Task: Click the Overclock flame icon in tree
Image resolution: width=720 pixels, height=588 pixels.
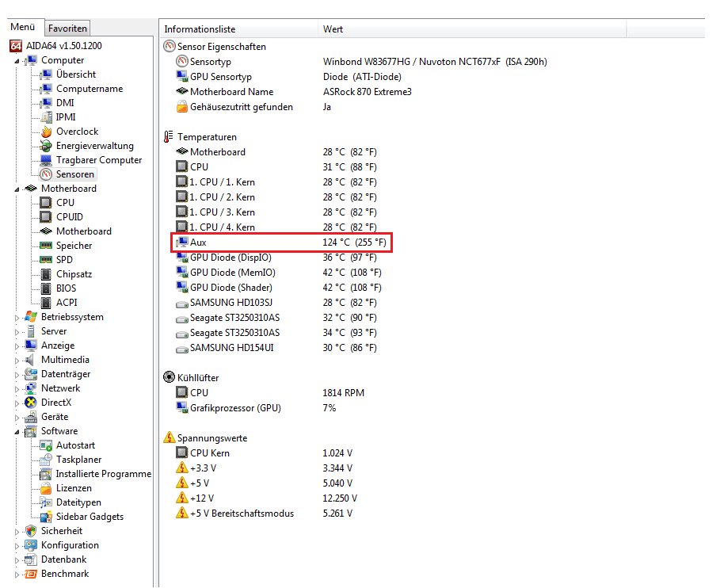Action: coord(46,132)
